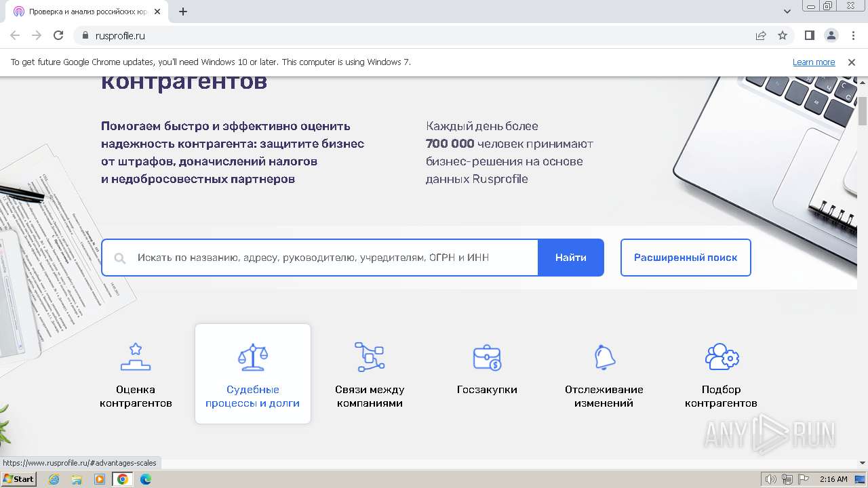
Task: Click the Найти search button
Action: (x=571, y=258)
